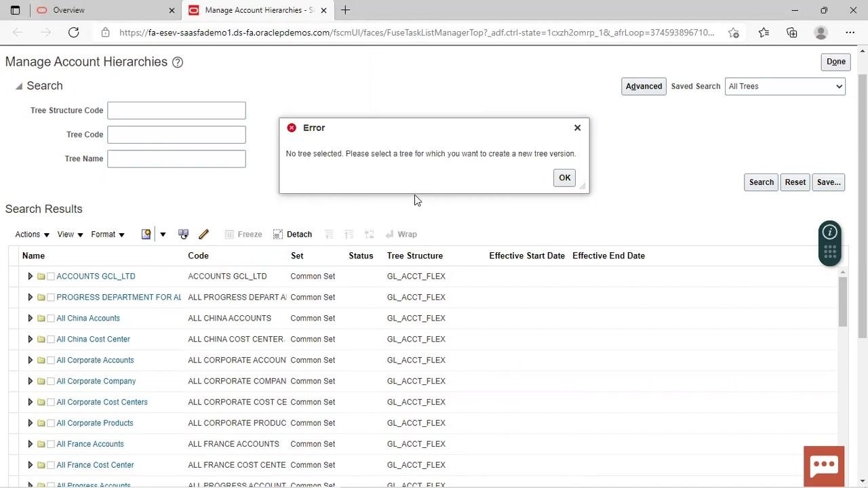Image resolution: width=868 pixels, height=488 pixels.
Task: Open the Actions menu
Action: tap(32, 235)
